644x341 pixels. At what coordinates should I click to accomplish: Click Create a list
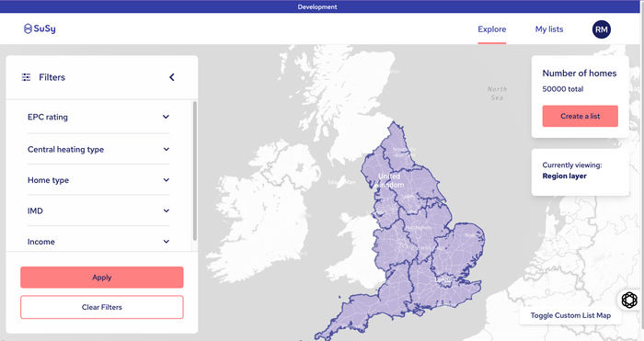(x=580, y=116)
